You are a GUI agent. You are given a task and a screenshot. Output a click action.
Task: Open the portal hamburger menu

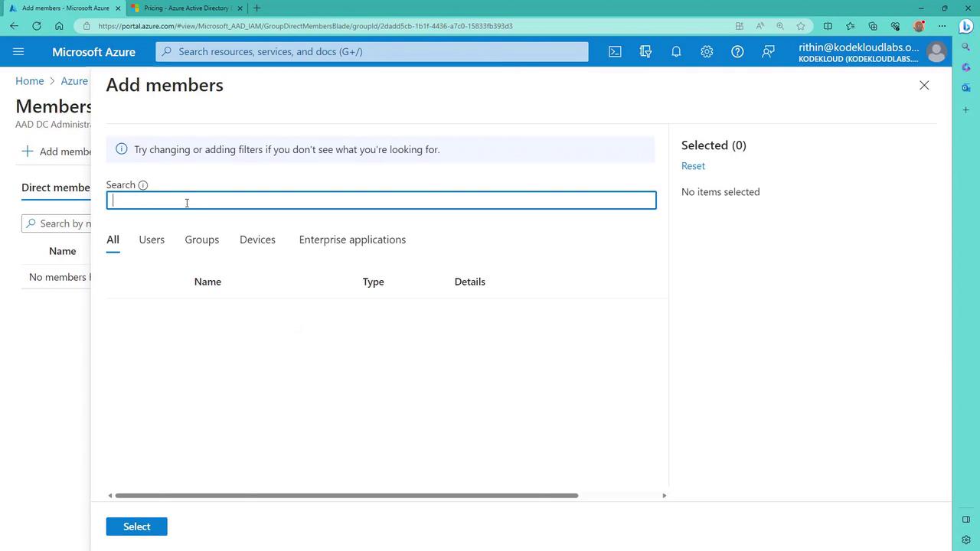(x=18, y=52)
